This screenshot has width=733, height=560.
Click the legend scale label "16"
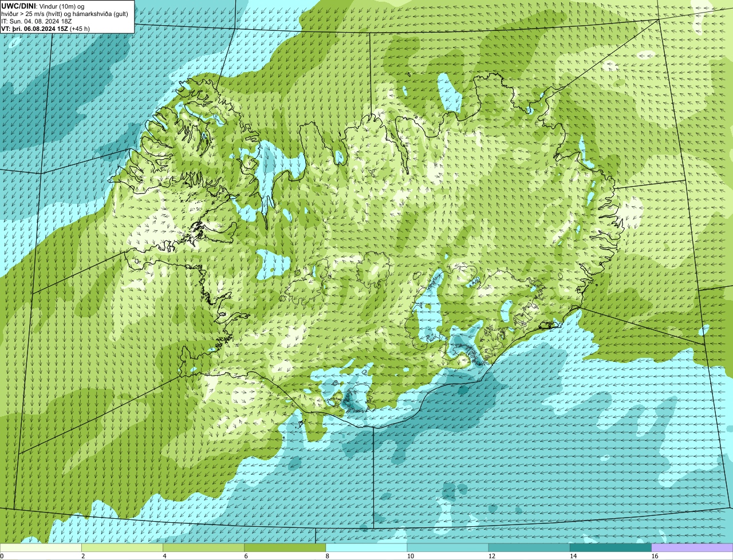[x=655, y=556]
